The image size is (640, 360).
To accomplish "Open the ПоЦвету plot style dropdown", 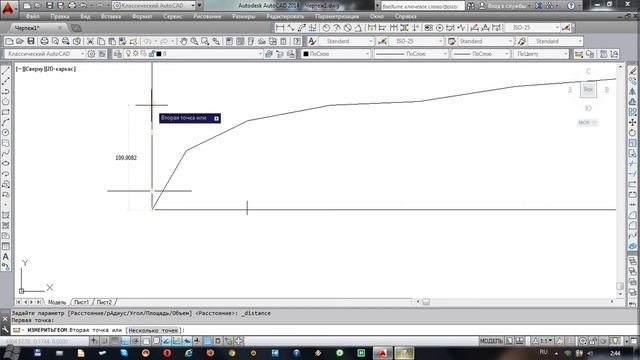I will [541, 54].
